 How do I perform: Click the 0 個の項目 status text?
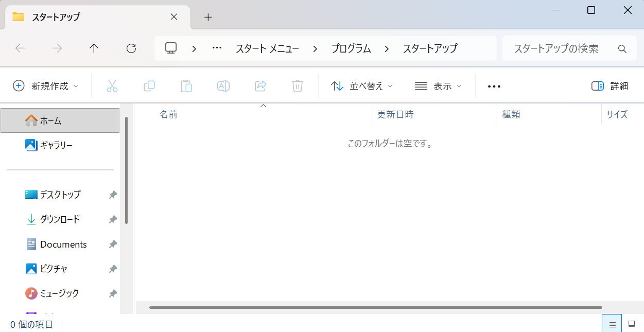(31, 324)
